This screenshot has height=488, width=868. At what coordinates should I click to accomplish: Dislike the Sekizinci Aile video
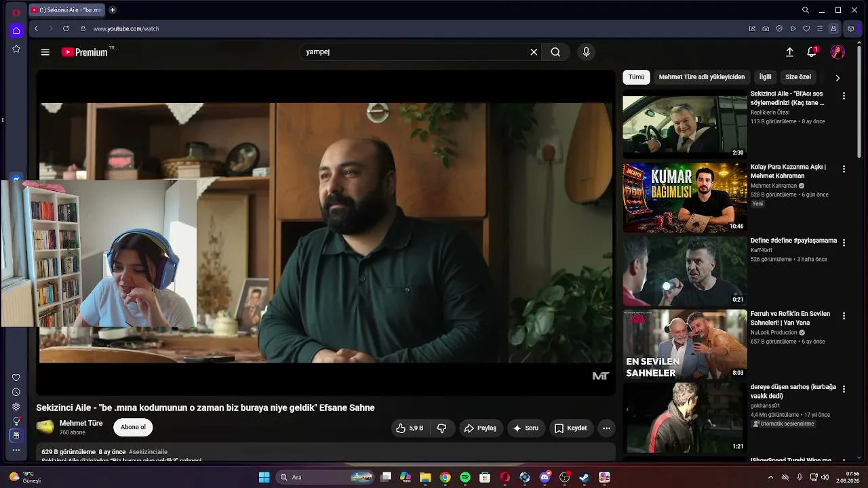point(442,428)
